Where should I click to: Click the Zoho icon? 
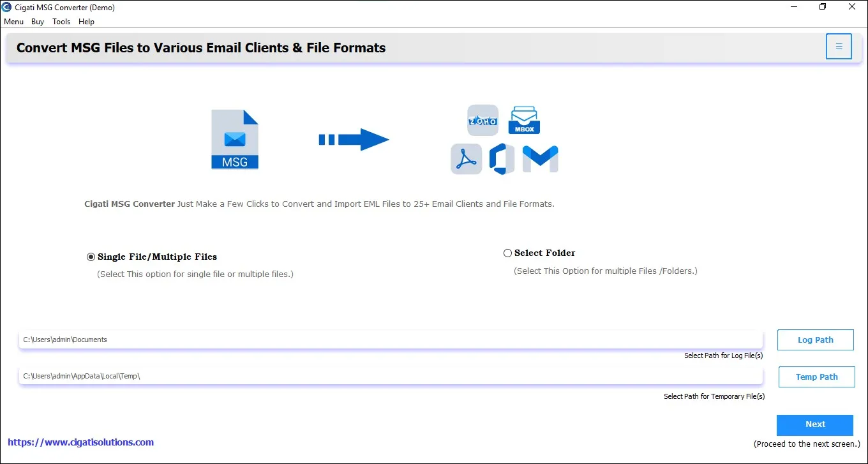(483, 121)
